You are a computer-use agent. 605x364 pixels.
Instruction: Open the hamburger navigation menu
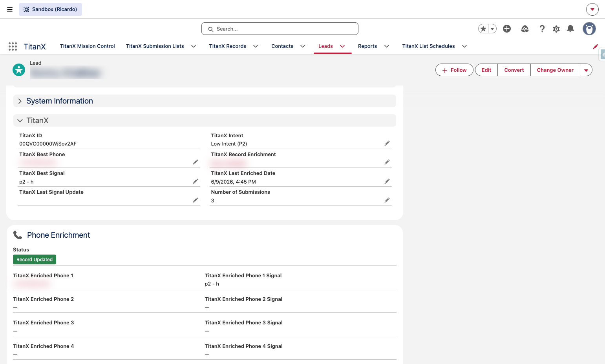click(10, 9)
